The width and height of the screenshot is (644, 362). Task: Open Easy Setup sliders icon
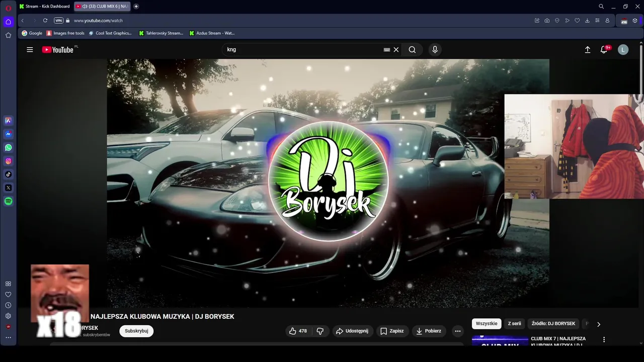597,21
